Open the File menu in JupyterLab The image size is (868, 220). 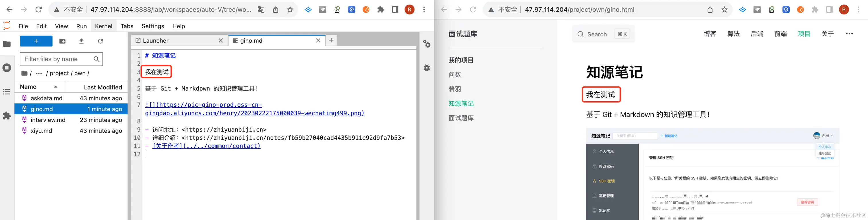(x=23, y=26)
